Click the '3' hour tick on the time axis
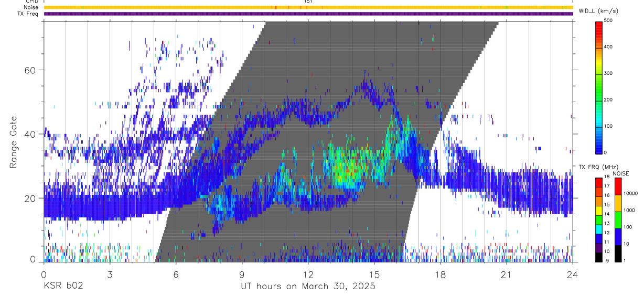 110,274
